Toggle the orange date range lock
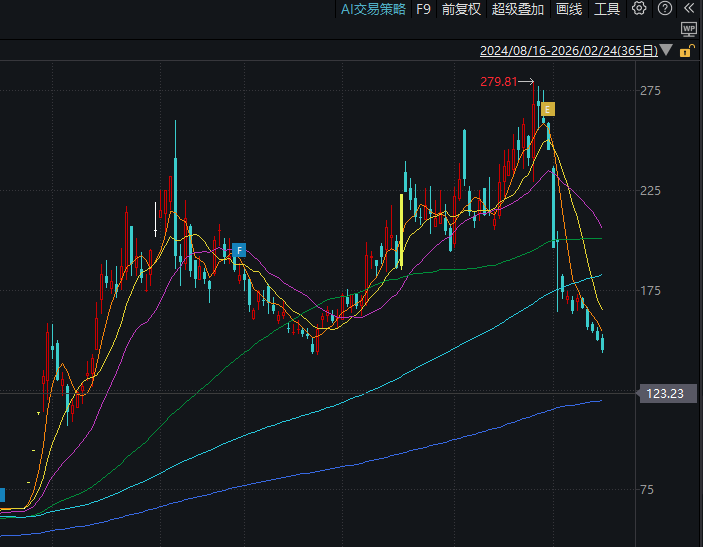The width and height of the screenshot is (703, 547). (686, 50)
